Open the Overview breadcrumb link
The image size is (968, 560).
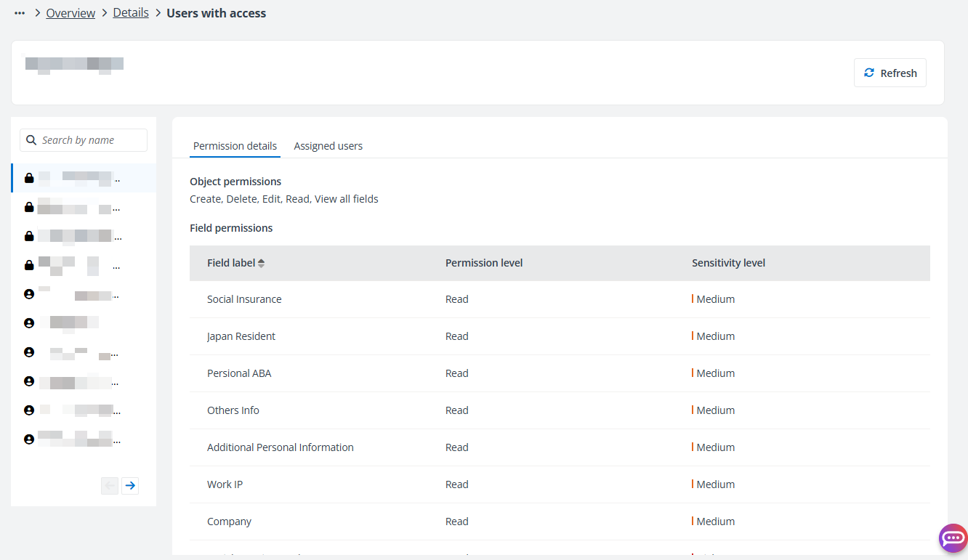pos(70,12)
